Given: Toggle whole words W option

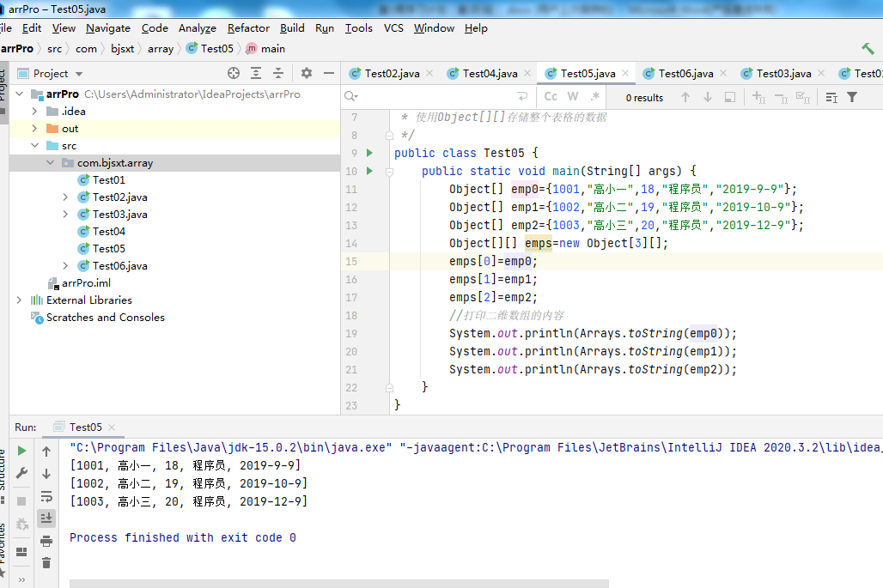Looking at the screenshot, I should (x=573, y=97).
